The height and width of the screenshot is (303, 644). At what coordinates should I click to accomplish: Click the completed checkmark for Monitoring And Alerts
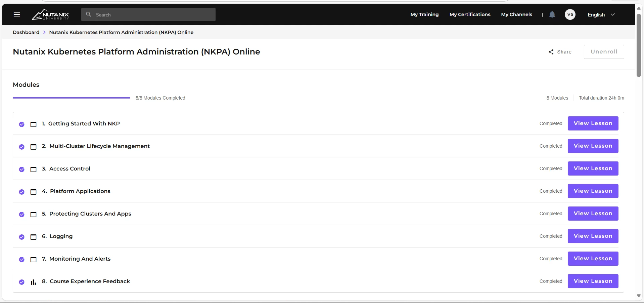click(x=22, y=260)
